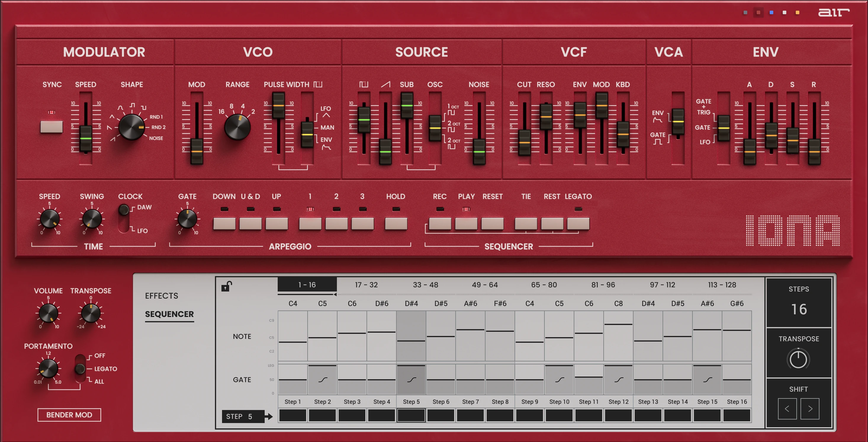Open the EFFECTS tab
Screen dimensions: 868x442
point(161,296)
